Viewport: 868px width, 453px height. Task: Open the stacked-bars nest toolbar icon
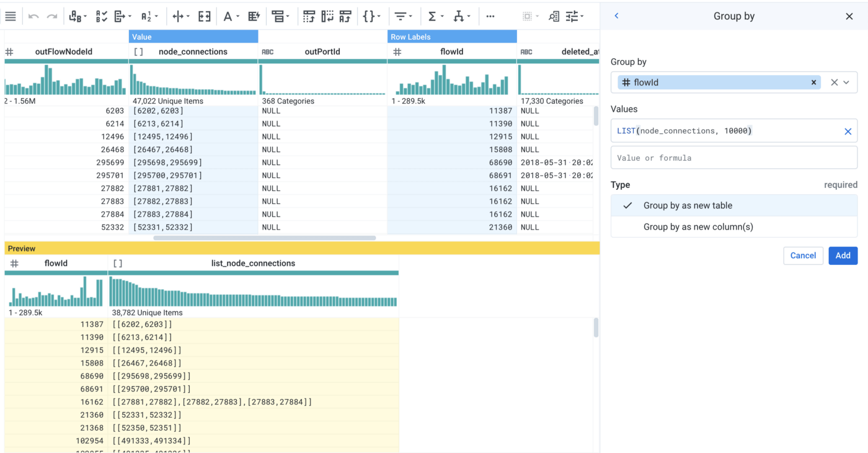280,17
